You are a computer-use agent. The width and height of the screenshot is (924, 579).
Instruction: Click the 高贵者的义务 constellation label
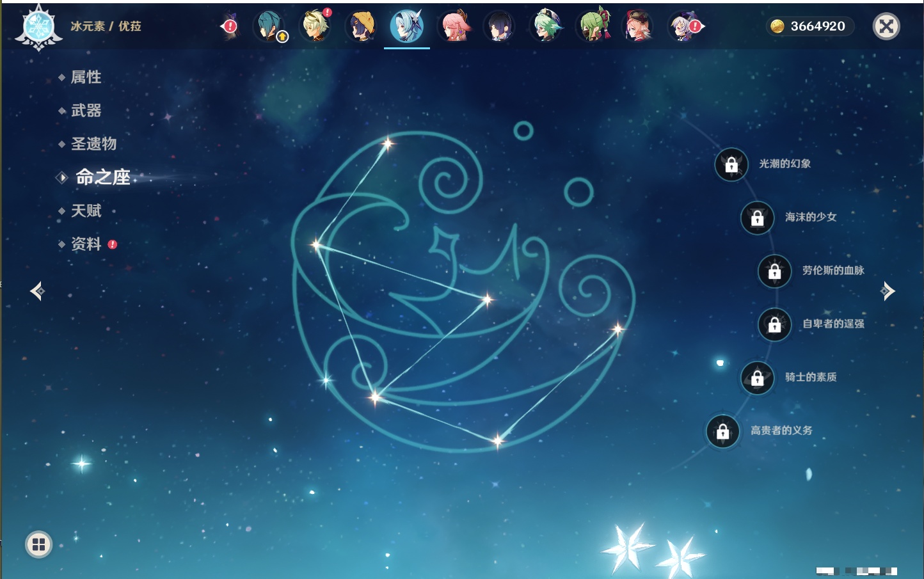coord(782,431)
